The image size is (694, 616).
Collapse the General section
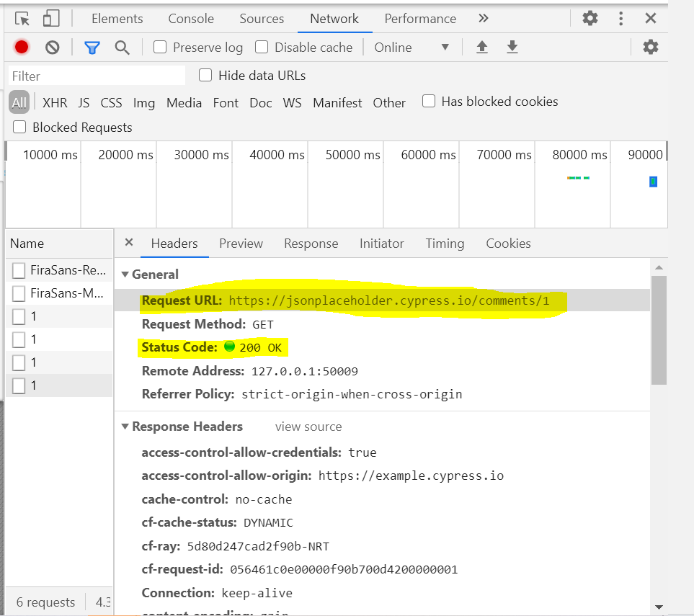pos(125,274)
